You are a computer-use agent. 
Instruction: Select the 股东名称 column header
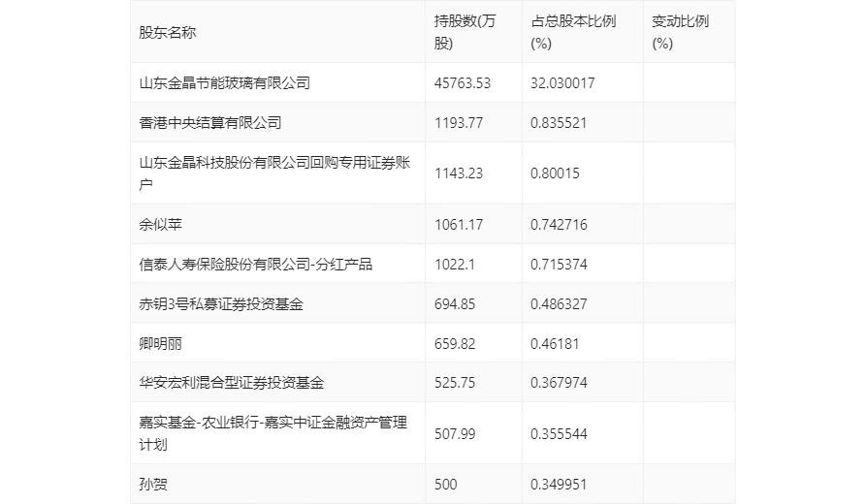click(168, 33)
